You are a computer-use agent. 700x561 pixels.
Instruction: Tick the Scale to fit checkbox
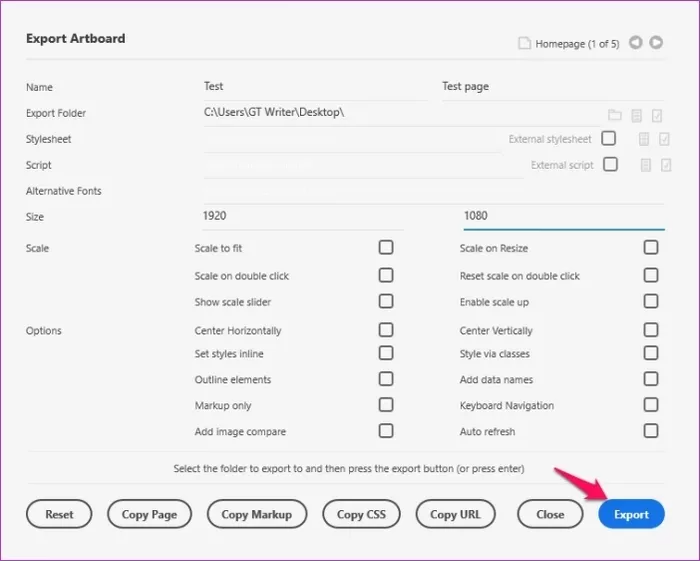coord(386,248)
